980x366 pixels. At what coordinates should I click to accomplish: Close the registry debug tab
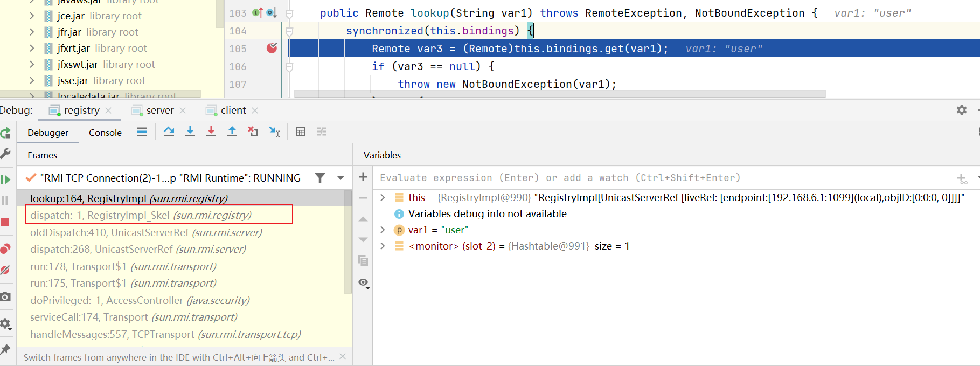109,111
